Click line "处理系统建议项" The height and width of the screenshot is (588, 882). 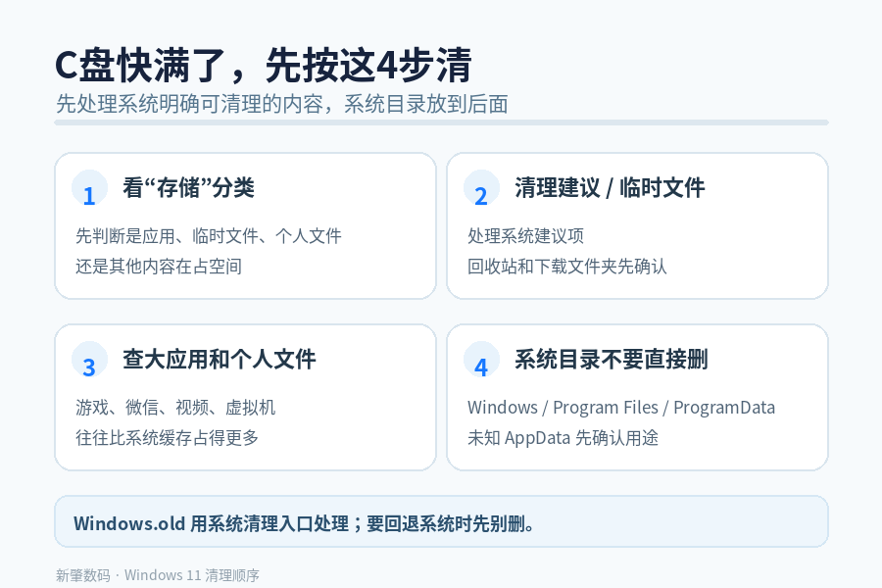coord(526,236)
